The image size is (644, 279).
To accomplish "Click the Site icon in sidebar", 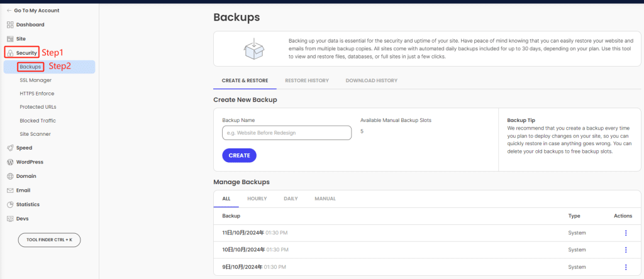I will coord(10,39).
